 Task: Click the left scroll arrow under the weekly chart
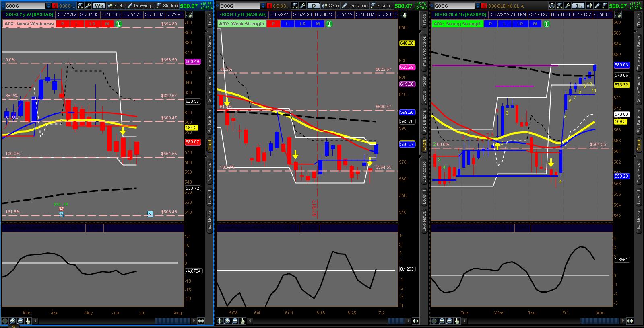(x=35, y=321)
